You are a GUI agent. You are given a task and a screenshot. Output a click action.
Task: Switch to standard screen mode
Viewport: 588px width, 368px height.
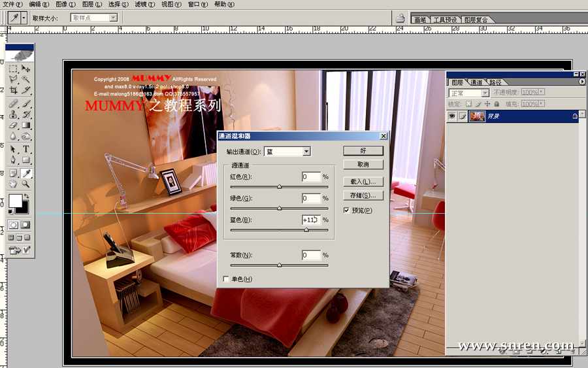[11, 237]
